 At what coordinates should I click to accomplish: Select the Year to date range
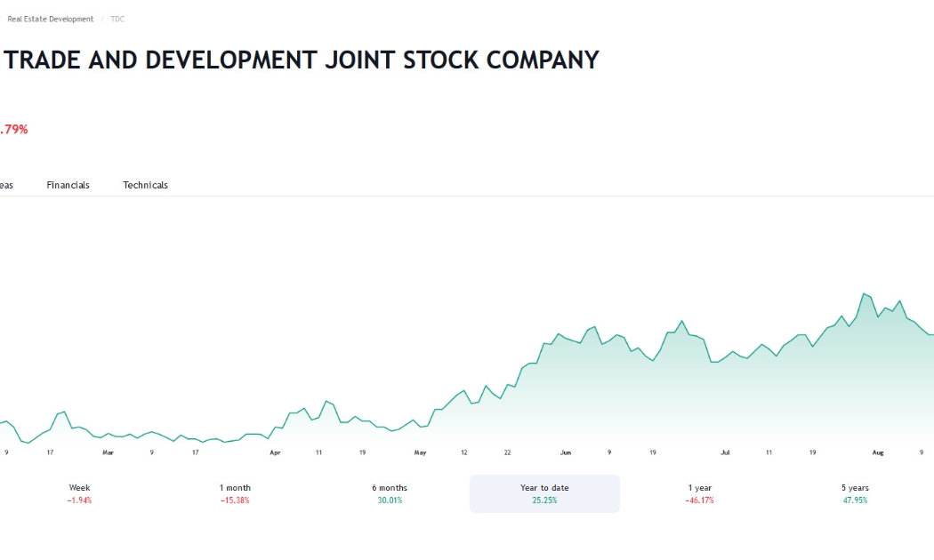tap(544, 493)
